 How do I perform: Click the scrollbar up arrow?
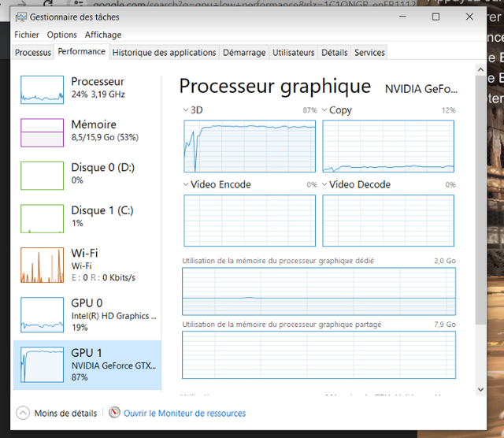(x=480, y=69)
